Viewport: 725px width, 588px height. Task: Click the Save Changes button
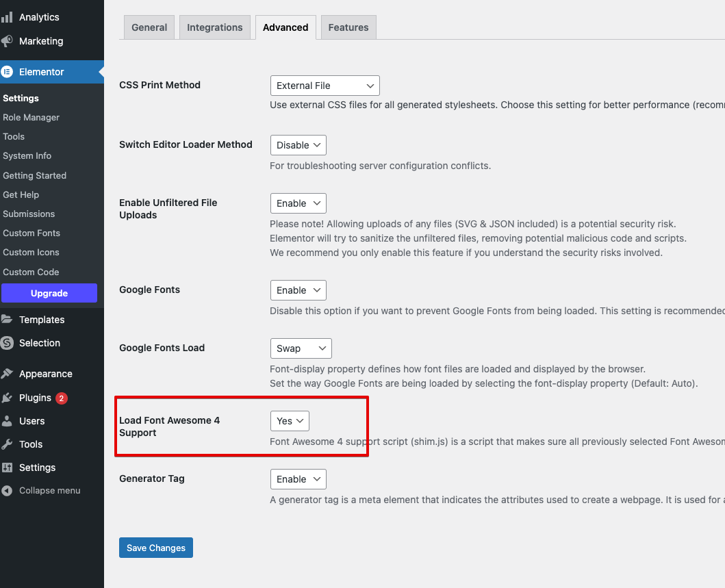(x=155, y=548)
